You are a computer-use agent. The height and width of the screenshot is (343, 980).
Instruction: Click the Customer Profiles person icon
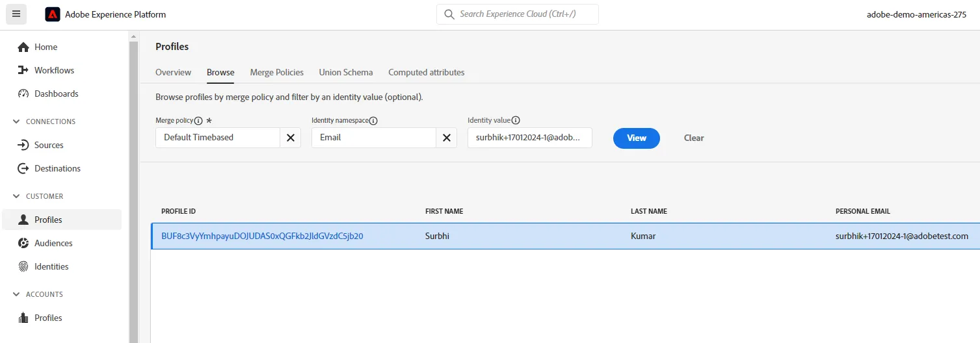[23, 220]
